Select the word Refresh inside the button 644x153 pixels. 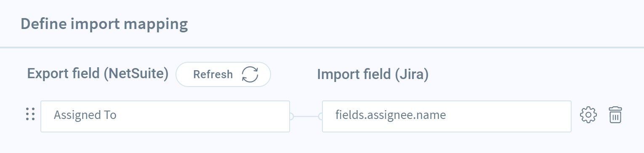coord(213,74)
